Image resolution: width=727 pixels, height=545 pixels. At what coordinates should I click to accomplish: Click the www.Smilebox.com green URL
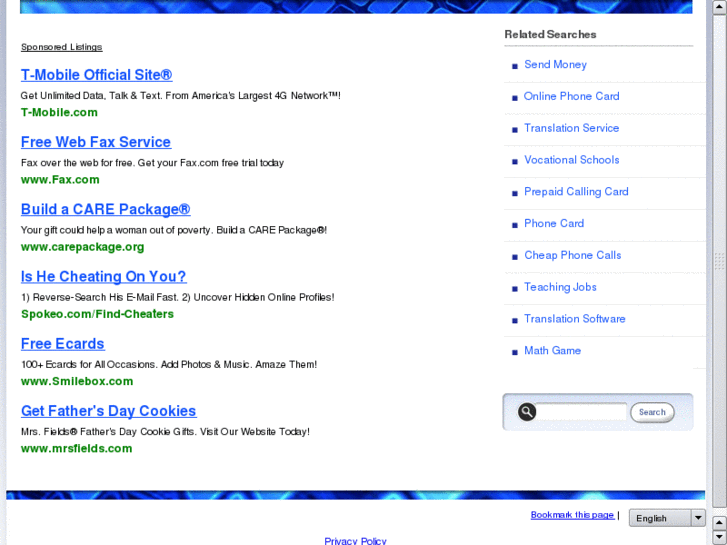point(77,381)
